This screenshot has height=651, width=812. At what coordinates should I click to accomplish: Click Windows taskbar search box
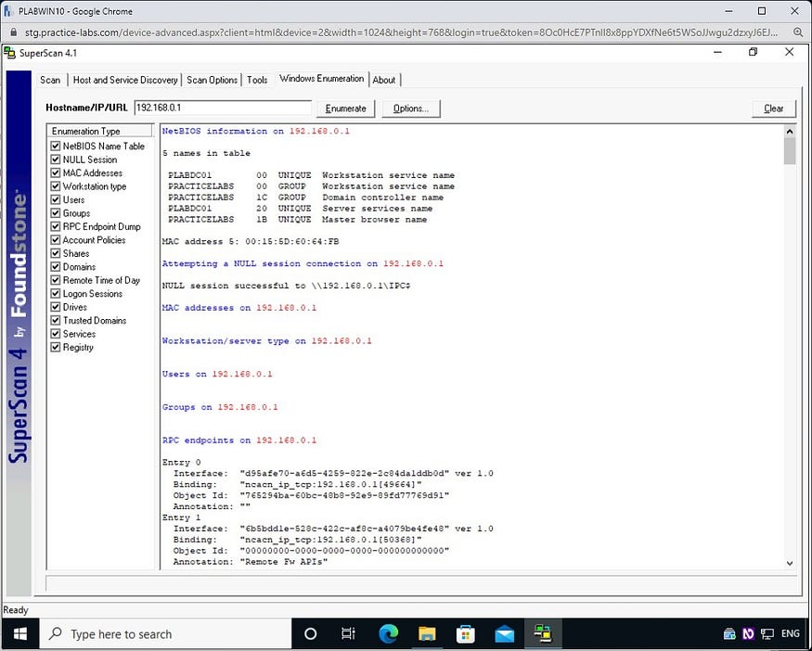tap(166, 634)
